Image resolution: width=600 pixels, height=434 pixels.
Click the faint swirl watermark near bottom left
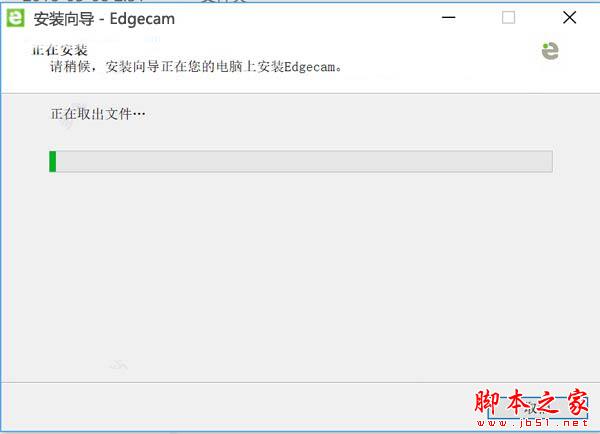(x=119, y=365)
